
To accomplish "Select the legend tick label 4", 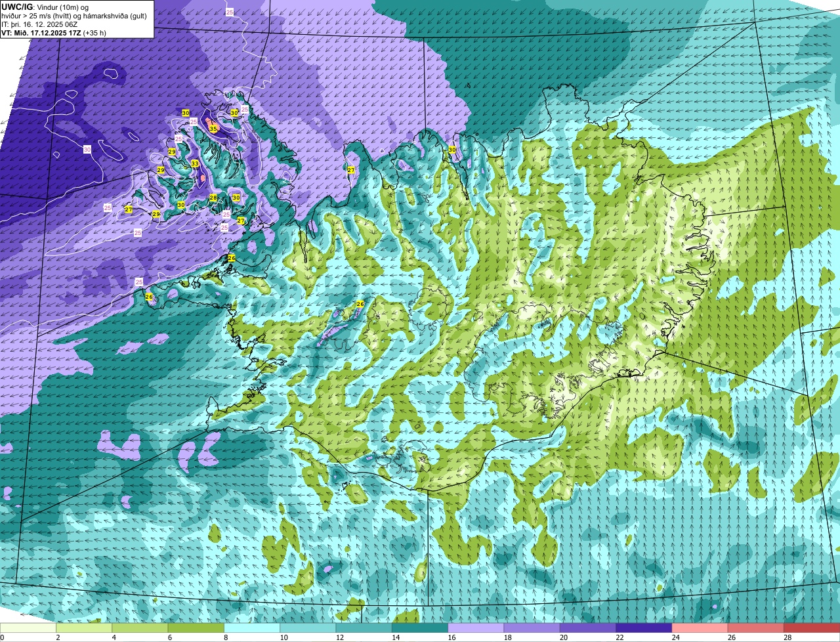I will [114, 637].
